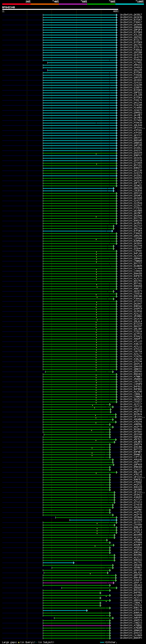Image resolution: width=146 pixels, height=644 pixels.
Task: Select hit UniRef100_P38415
Action: tap(131, 233)
